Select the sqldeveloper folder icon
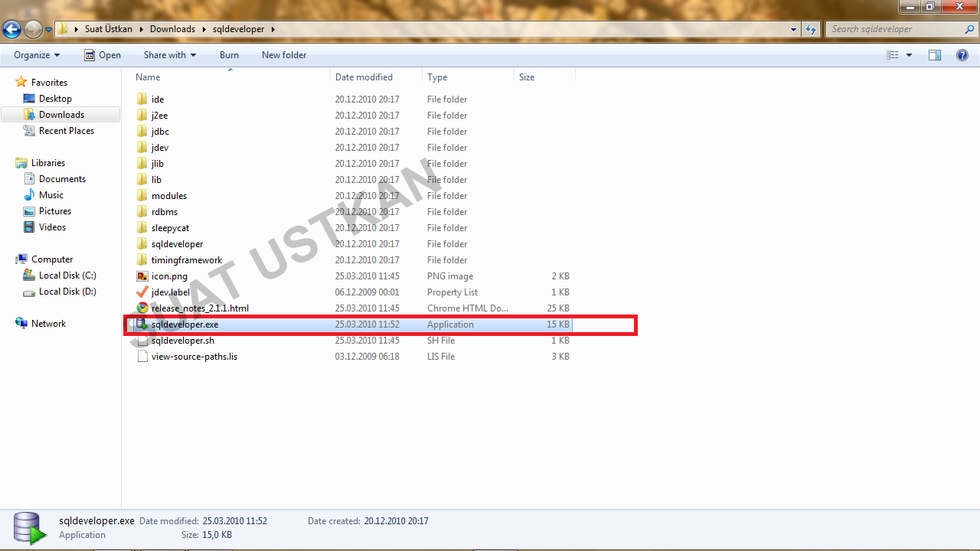Screen dimensions: 980x551 [x=142, y=244]
